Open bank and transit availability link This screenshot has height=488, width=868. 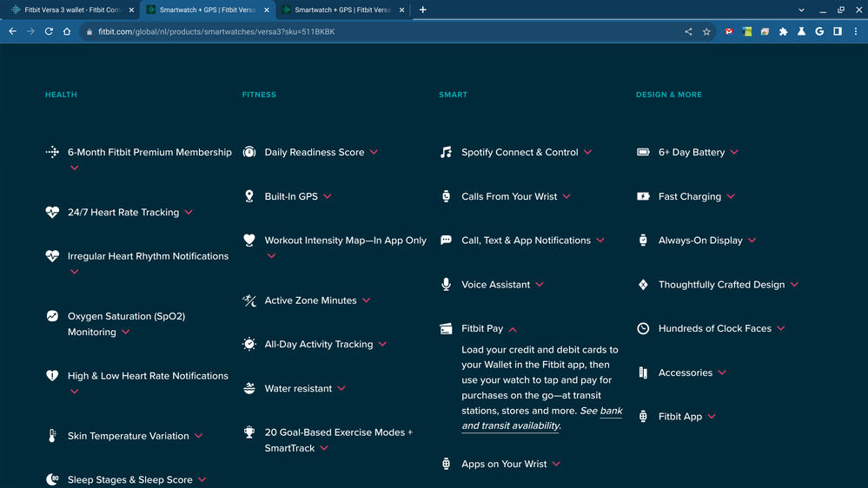[542, 419]
